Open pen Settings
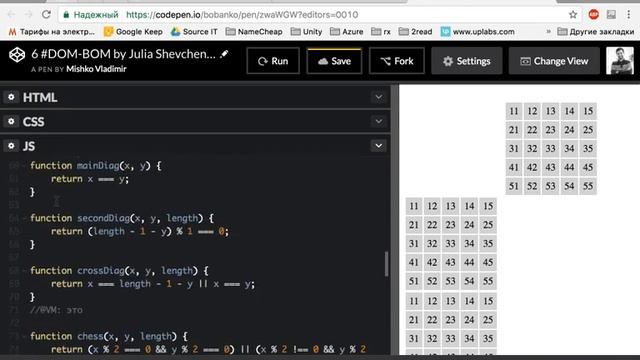The image size is (640, 360). (x=467, y=61)
